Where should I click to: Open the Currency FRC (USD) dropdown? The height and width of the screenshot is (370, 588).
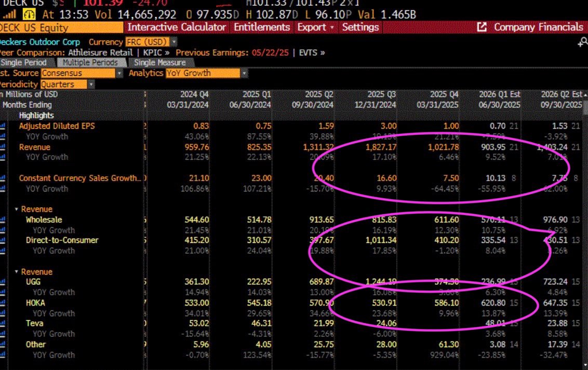174,42
